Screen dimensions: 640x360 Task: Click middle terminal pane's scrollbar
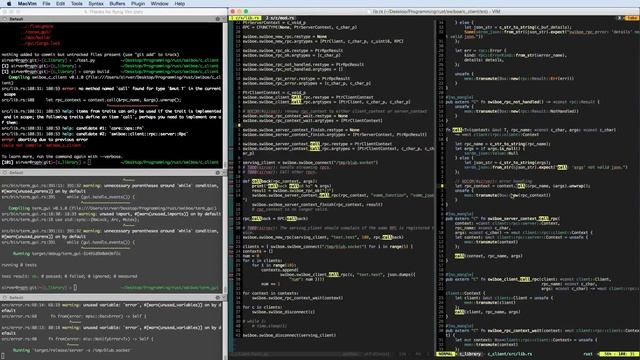(225, 234)
